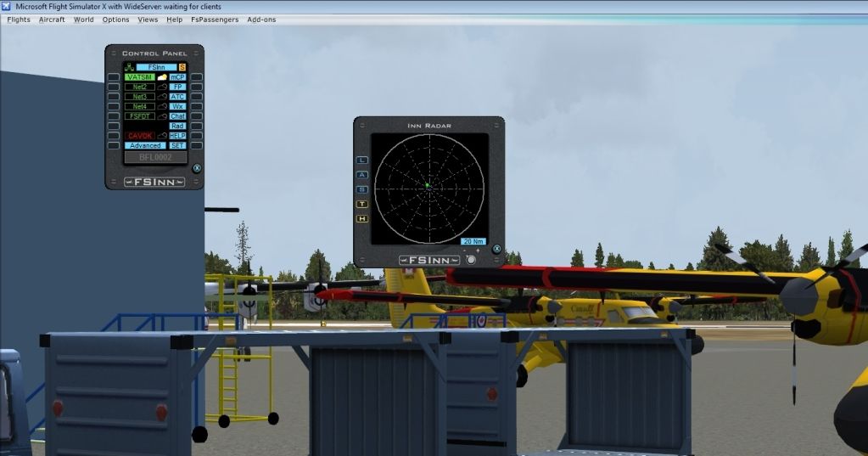Image resolution: width=868 pixels, height=456 pixels.
Task: Open the FP flight plan panel
Action: point(177,87)
